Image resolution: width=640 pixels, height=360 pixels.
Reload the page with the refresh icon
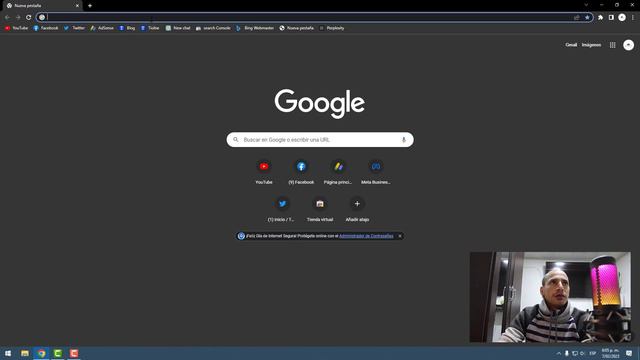(x=29, y=17)
